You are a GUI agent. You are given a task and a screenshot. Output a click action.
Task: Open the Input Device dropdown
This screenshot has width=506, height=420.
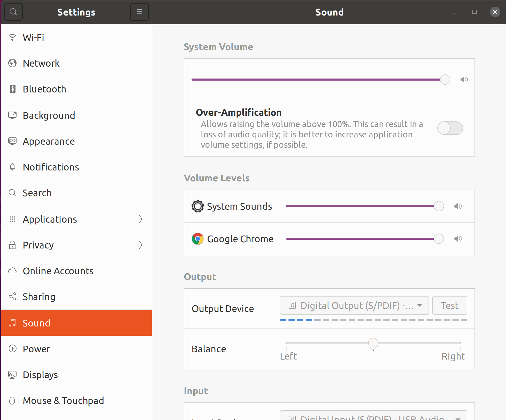coord(373,416)
